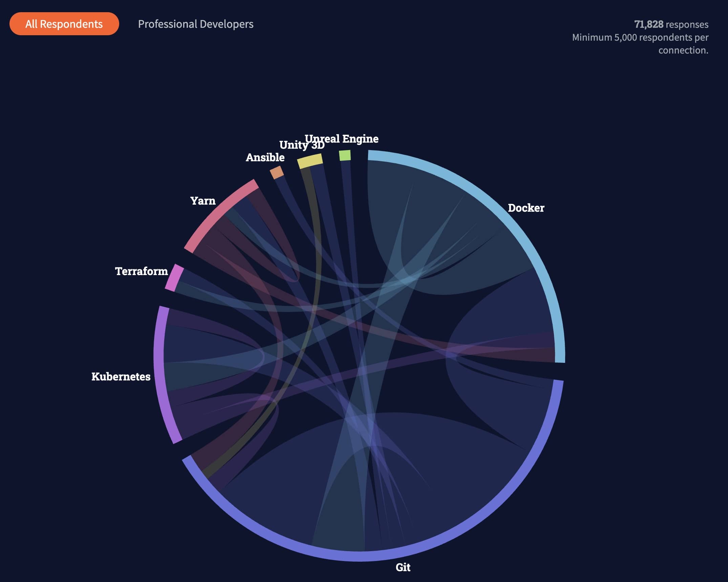
Task: Switch to the Professional Developers tab
Action: point(195,24)
